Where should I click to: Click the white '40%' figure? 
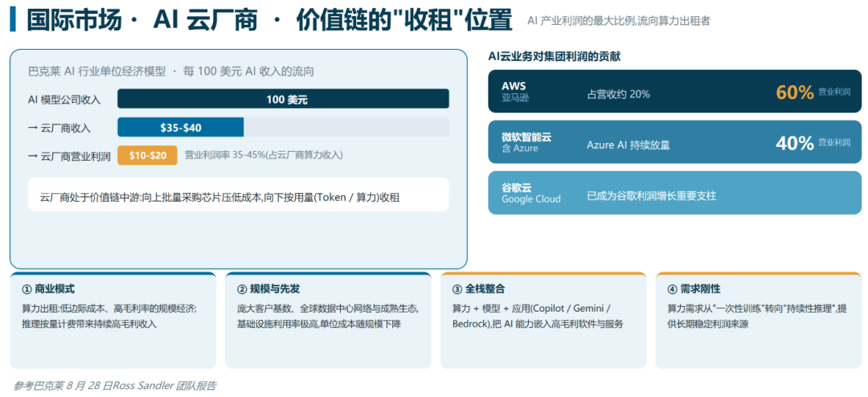pyautogui.click(x=794, y=143)
